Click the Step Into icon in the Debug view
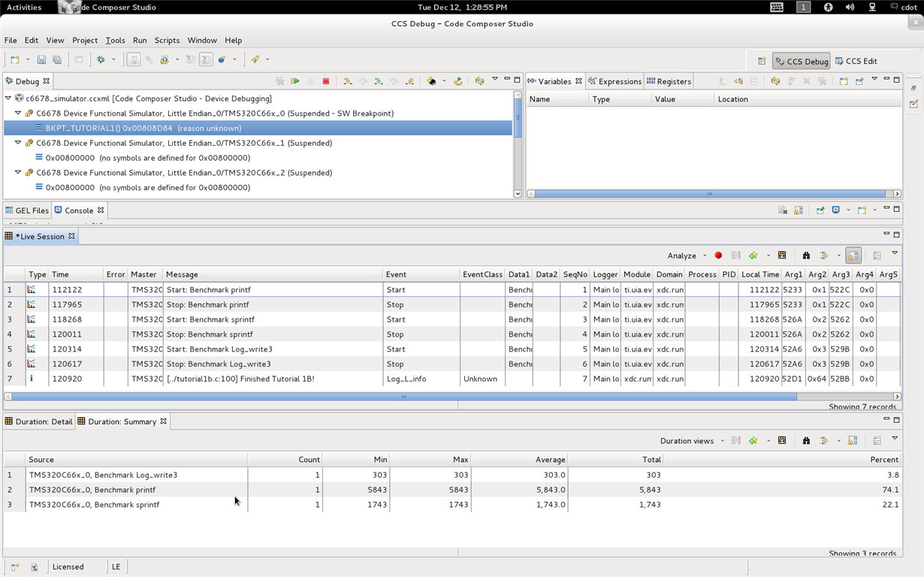The image size is (924, 577). (x=347, y=81)
